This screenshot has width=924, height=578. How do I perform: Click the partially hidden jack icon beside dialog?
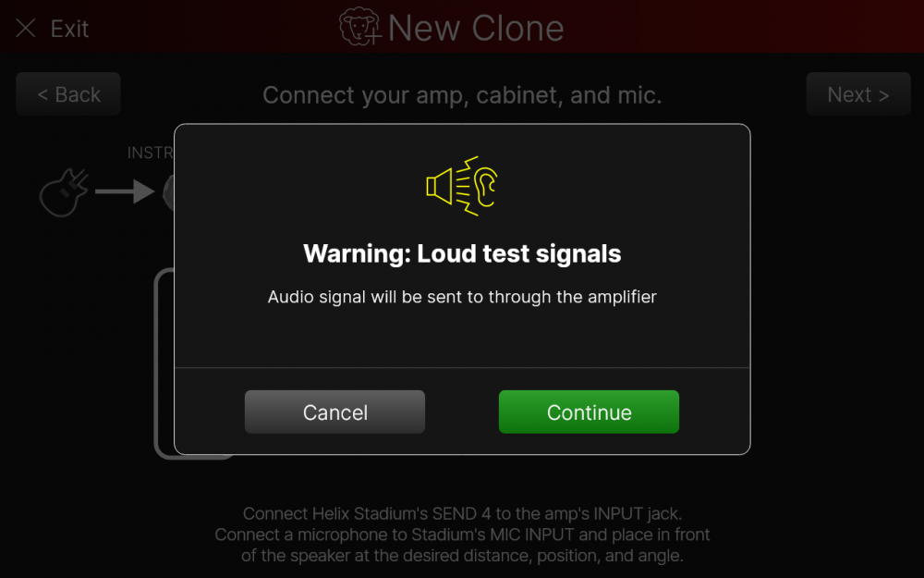[168, 192]
